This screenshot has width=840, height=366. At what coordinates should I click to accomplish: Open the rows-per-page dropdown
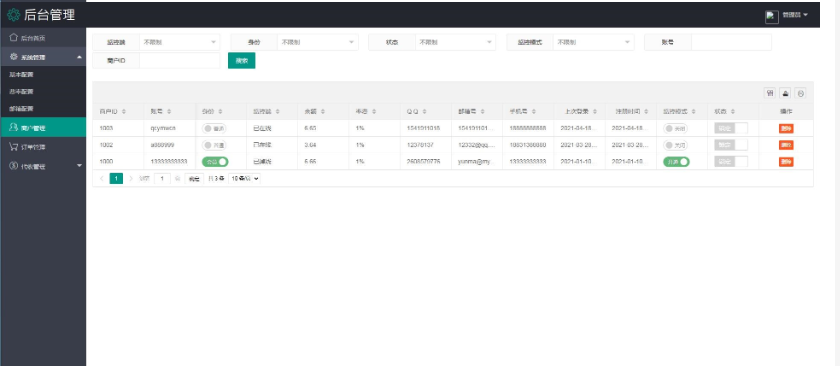(x=244, y=178)
